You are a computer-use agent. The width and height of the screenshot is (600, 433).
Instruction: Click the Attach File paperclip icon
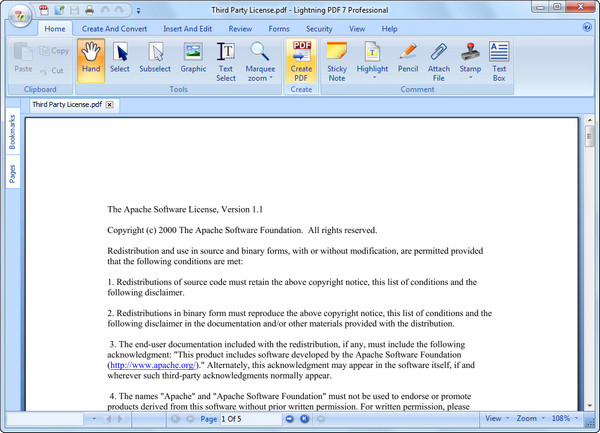(x=439, y=60)
